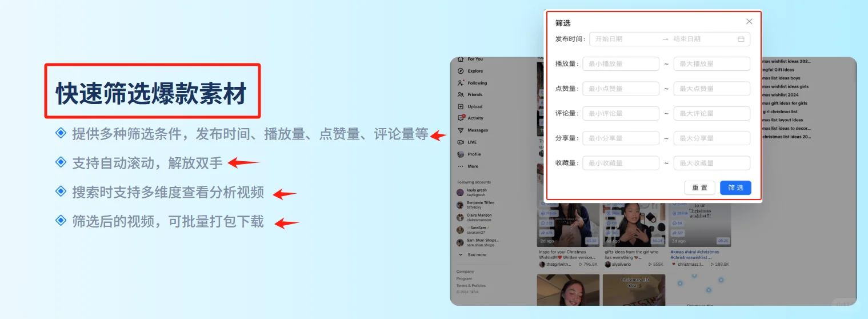Apply filters with the blue 筛选 button

tap(735, 188)
